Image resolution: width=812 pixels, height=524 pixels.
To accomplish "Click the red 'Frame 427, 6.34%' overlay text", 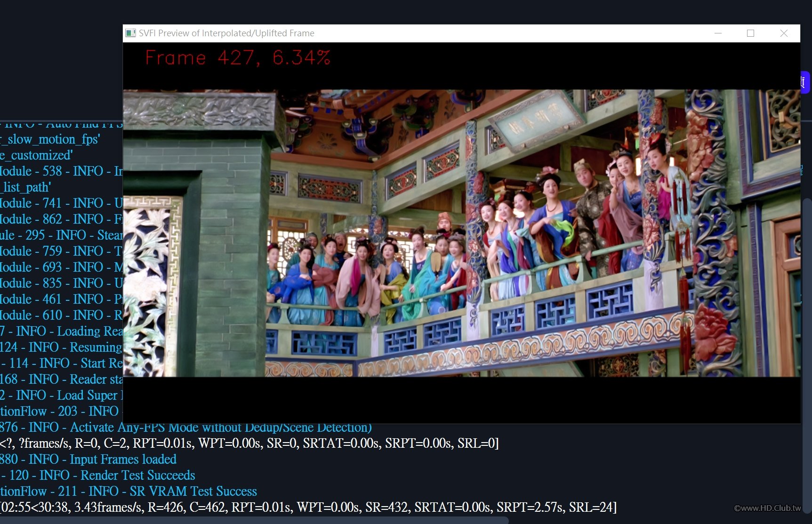I will 238,58.
